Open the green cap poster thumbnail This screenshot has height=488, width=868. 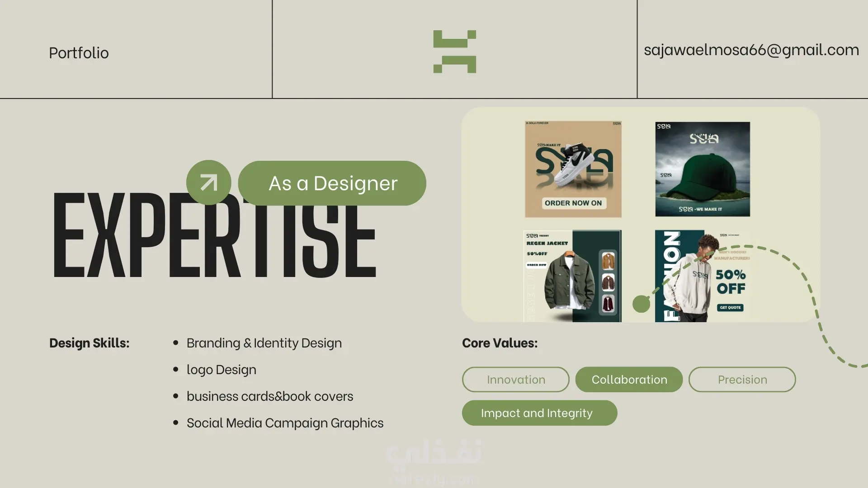(703, 169)
